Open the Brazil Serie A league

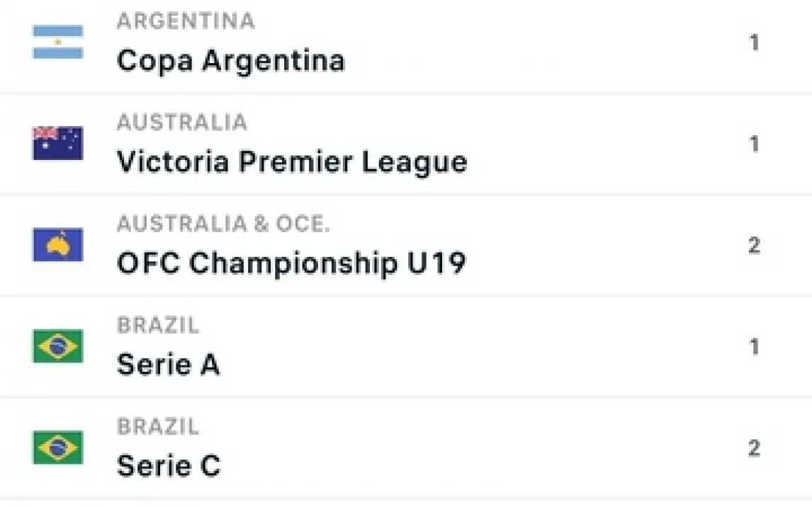tap(168, 365)
